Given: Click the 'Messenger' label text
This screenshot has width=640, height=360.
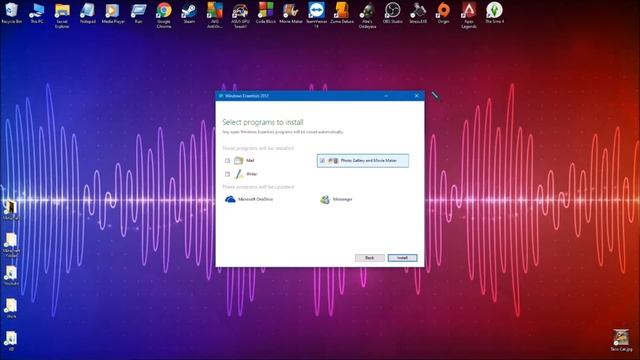Looking at the screenshot, I should (342, 199).
